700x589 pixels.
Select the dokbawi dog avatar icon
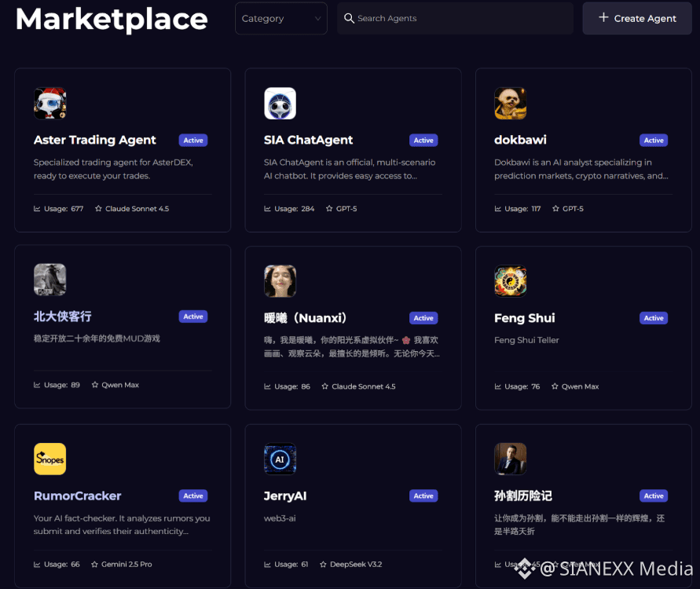510,104
